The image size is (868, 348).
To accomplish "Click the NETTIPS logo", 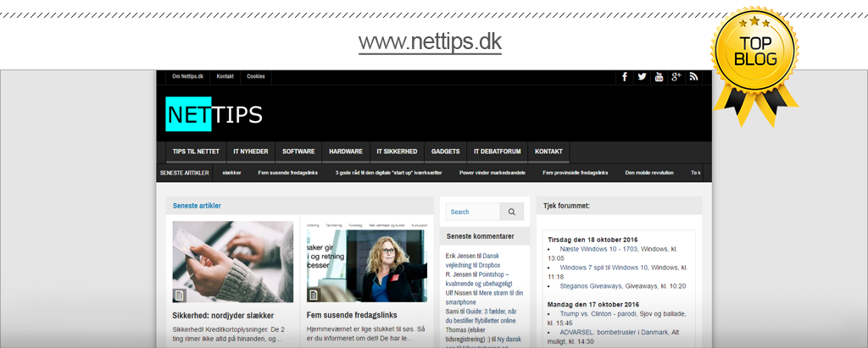I will [214, 114].
